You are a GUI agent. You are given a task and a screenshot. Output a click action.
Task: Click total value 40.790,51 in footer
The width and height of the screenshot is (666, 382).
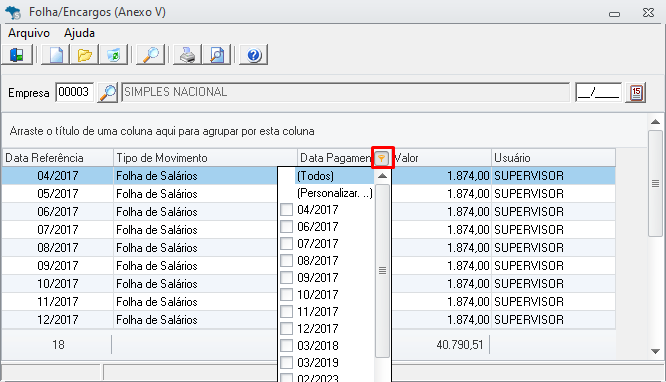(x=460, y=345)
